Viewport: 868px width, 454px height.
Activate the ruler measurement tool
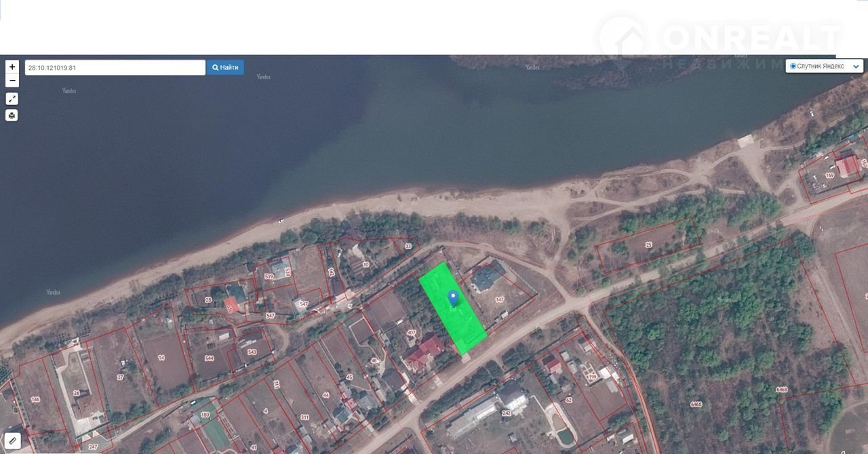pyautogui.click(x=12, y=441)
